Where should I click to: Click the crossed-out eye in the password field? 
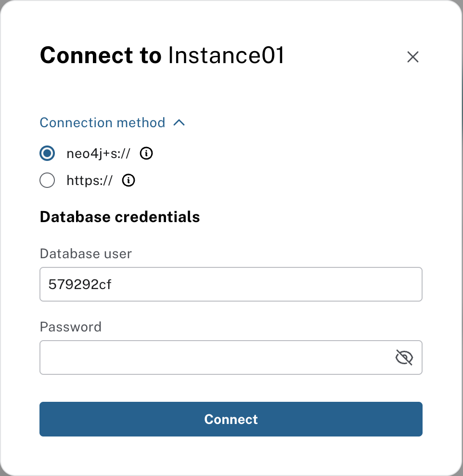404,357
